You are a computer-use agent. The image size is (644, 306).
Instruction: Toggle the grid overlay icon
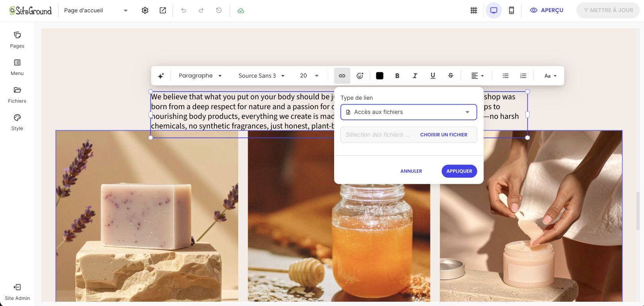[x=474, y=11]
